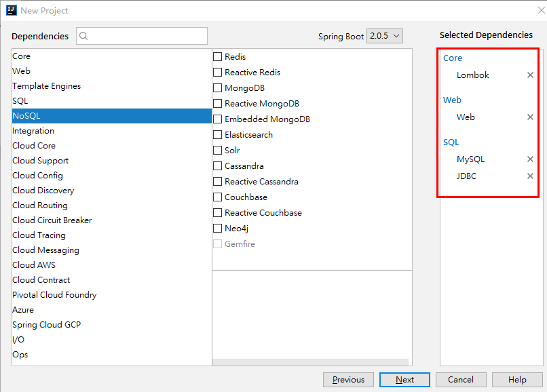Enable the Neo4j dependency

pyautogui.click(x=217, y=228)
